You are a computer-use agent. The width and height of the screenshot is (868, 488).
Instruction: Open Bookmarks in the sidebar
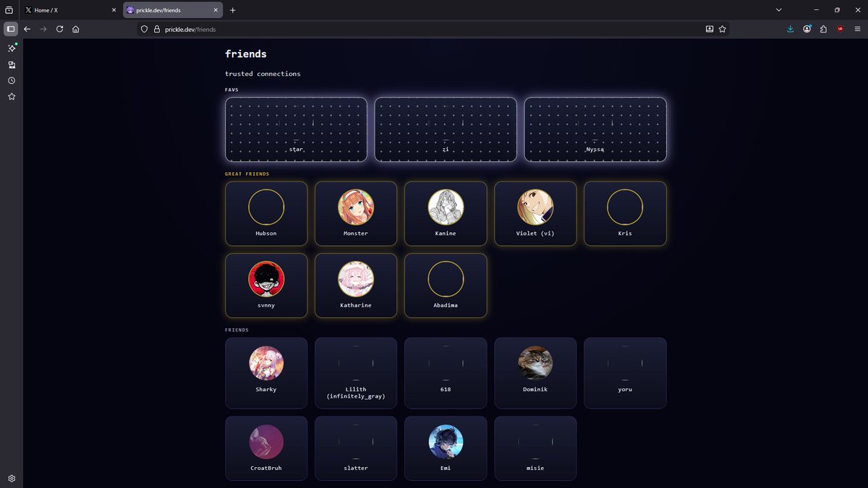pos(12,96)
